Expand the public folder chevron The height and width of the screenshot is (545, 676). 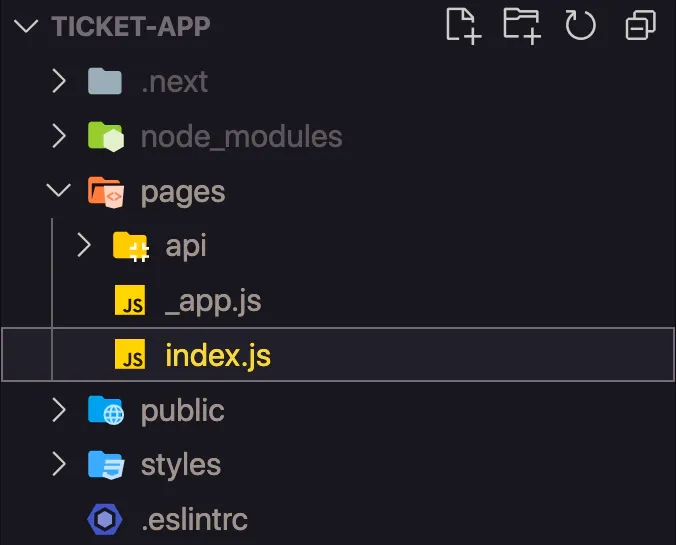click(59, 410)
